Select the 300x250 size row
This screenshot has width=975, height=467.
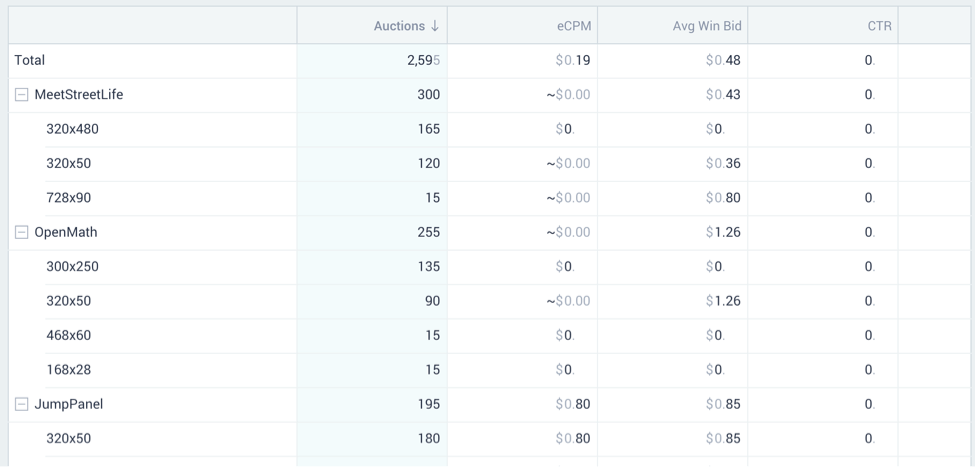pyautogui.click(x=72, y=267)
